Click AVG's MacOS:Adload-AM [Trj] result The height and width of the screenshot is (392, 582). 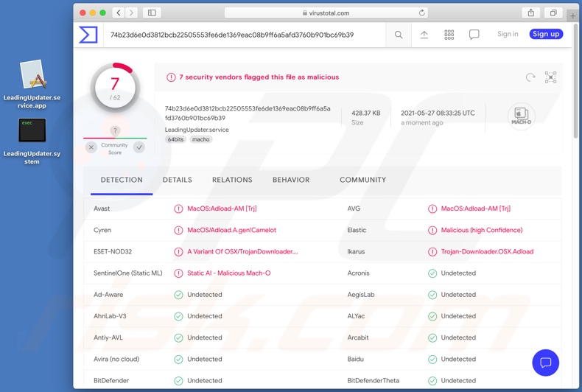click(476, 209)
